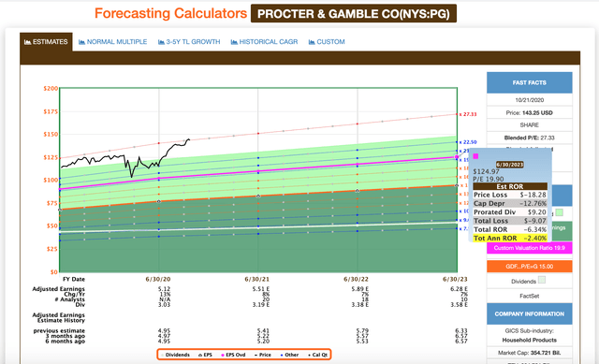Viewport: 599px width, 364px height.
Task: Open the ESTIMATES tab
Action: (46, 41)
